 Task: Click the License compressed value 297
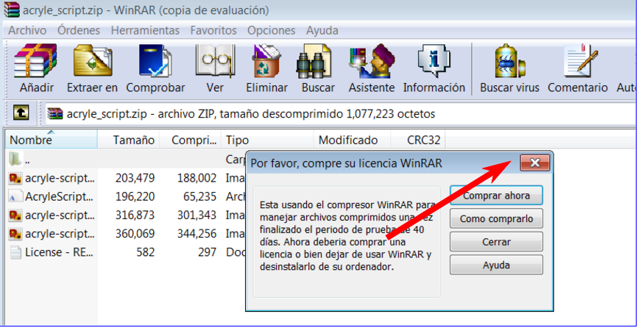[x=207, y=252]
